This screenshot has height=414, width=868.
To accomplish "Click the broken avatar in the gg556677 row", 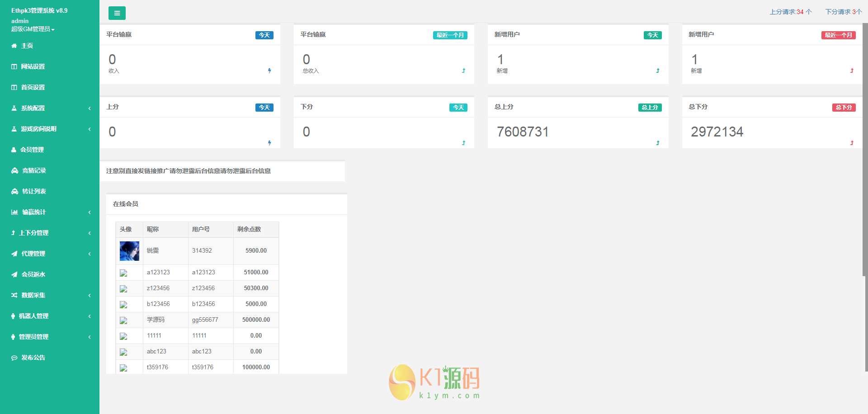I will tap(123, 320).
